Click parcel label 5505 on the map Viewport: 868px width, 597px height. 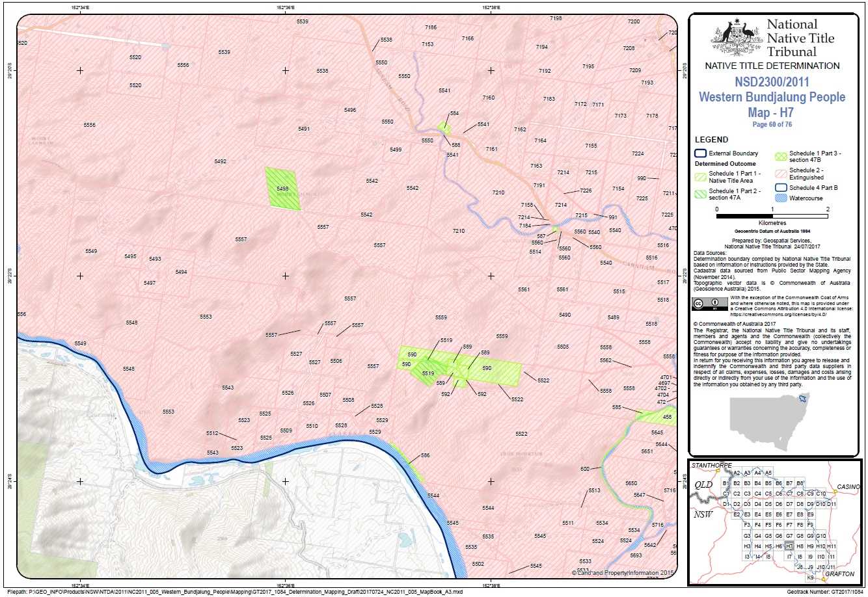point(563,347)
